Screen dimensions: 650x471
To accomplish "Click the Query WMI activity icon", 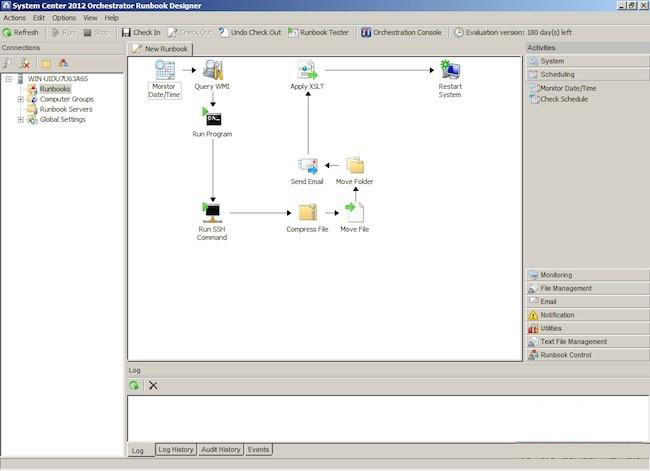I will 212,71.
